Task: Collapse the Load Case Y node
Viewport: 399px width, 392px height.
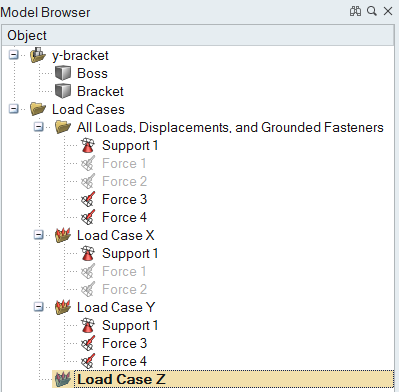Action: (x=39, y=307)
